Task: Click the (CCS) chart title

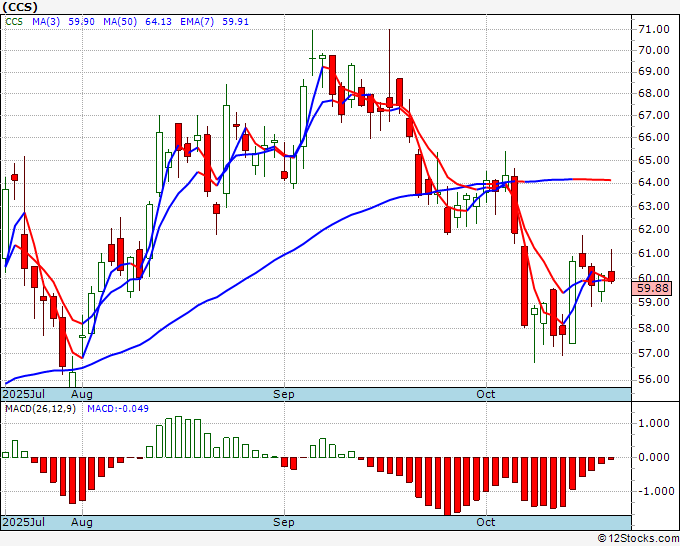Action: [x=20, y=7]
